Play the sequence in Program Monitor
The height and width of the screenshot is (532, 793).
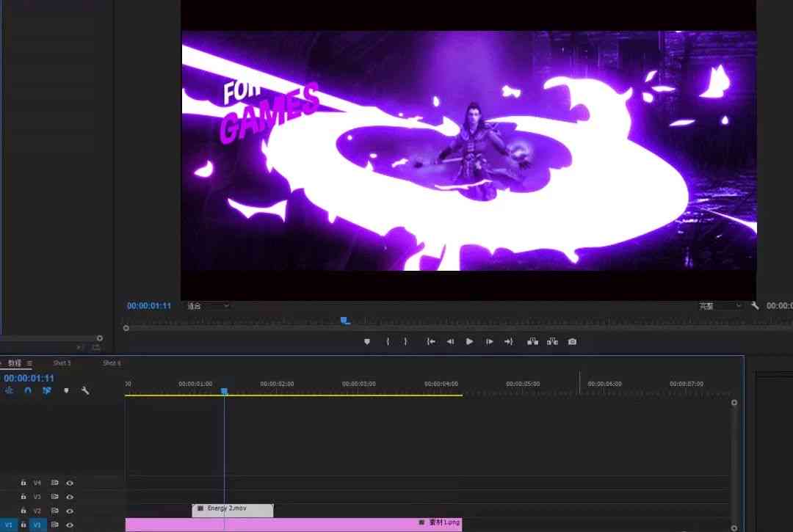(469, 342)
